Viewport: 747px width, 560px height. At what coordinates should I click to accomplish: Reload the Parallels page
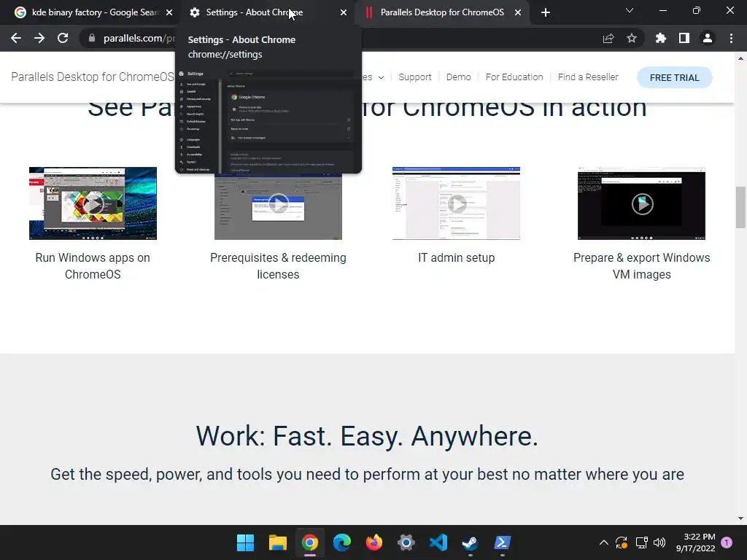coord(63,38)
